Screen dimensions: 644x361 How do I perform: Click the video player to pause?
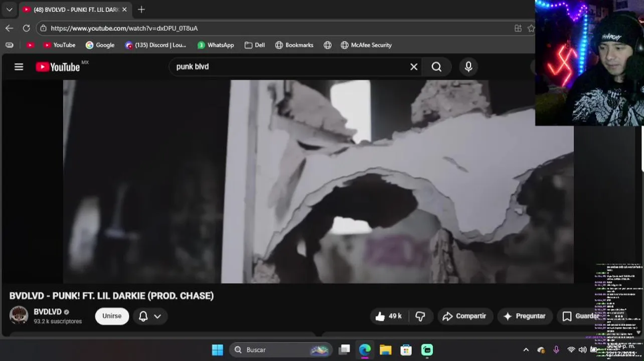(x=318, y=182)
